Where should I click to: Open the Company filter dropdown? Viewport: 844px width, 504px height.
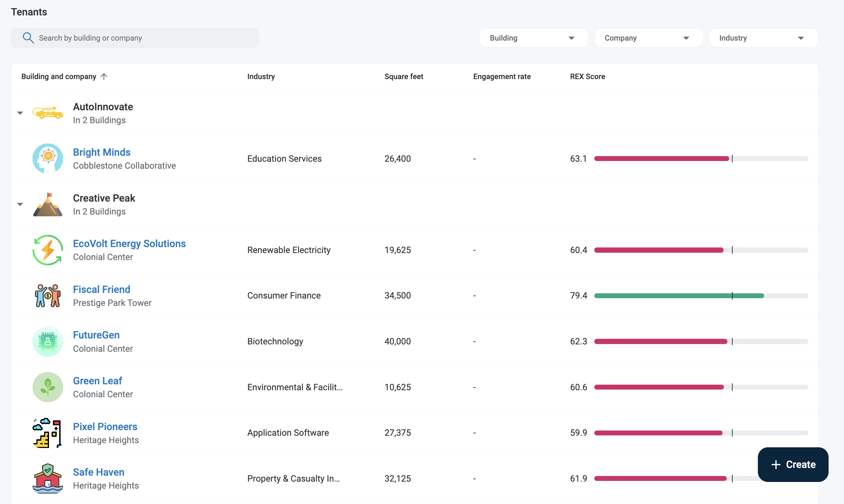point(649,38)
